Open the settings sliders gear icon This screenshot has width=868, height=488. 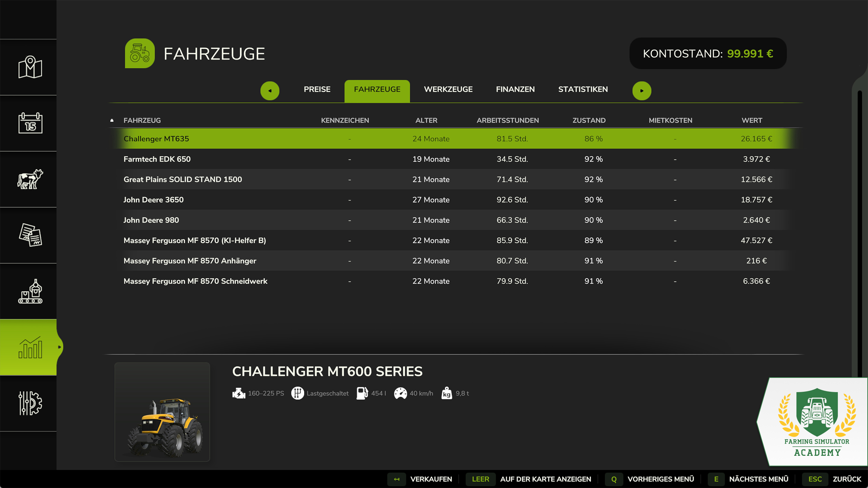[30, 403]
